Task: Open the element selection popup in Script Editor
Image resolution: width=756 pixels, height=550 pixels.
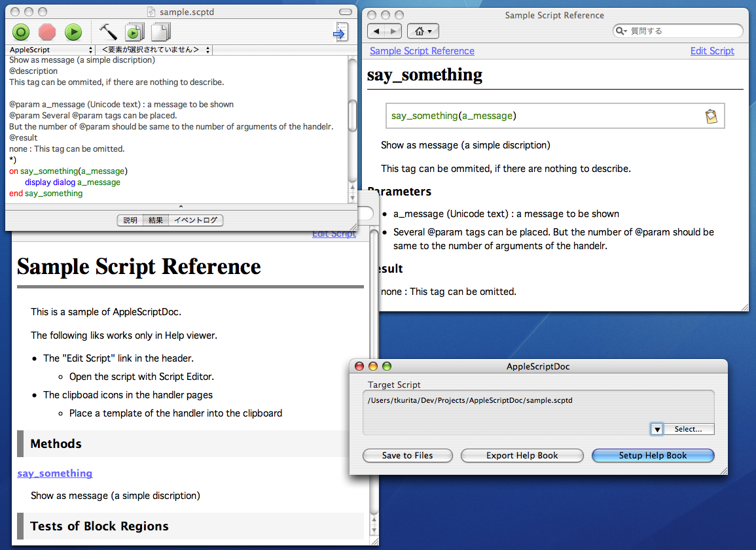Action: [x=154, y=50]
